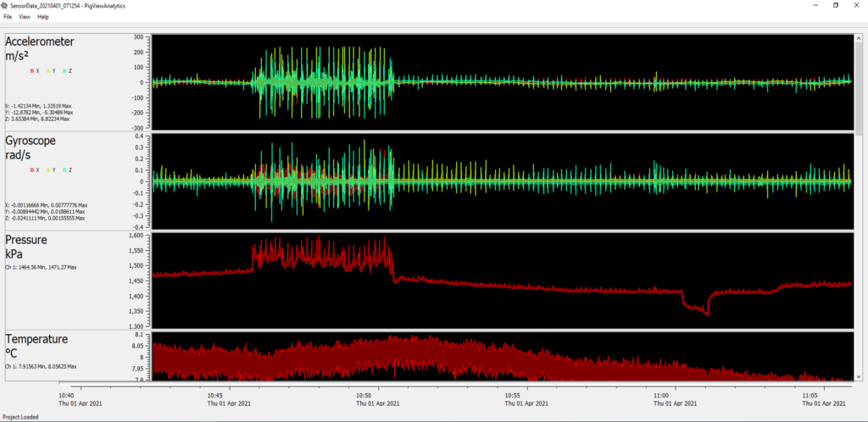
Task: Click the 10:40 time axis label
Action: tap(81, 399)
